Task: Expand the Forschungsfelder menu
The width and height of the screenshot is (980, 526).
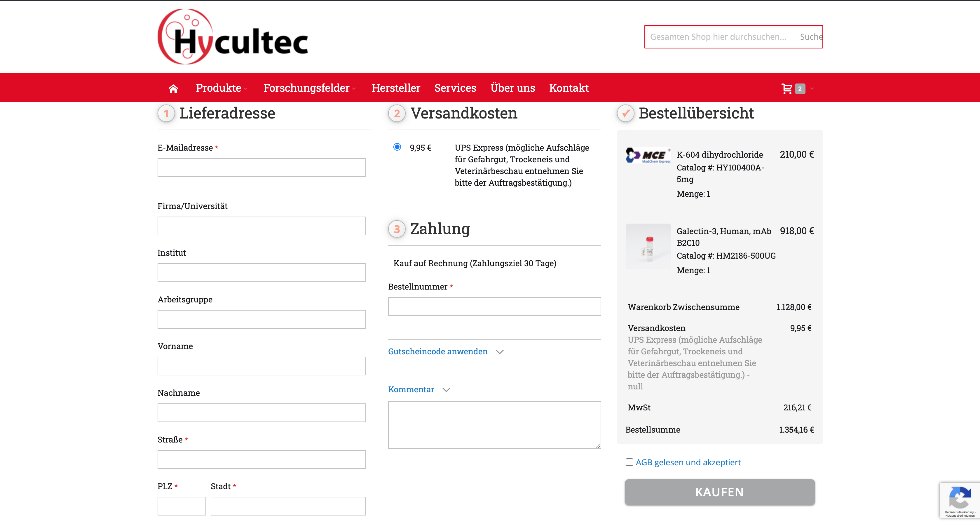Action: [309, 88]
